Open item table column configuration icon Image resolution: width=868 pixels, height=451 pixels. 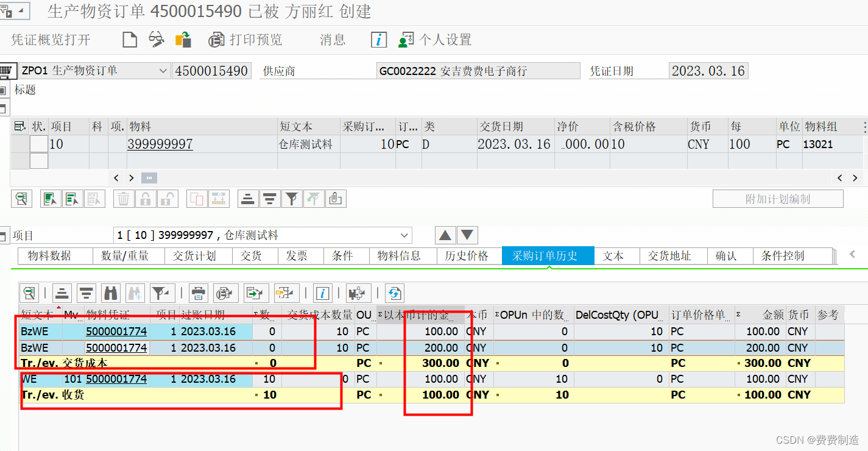click(20, 126)
